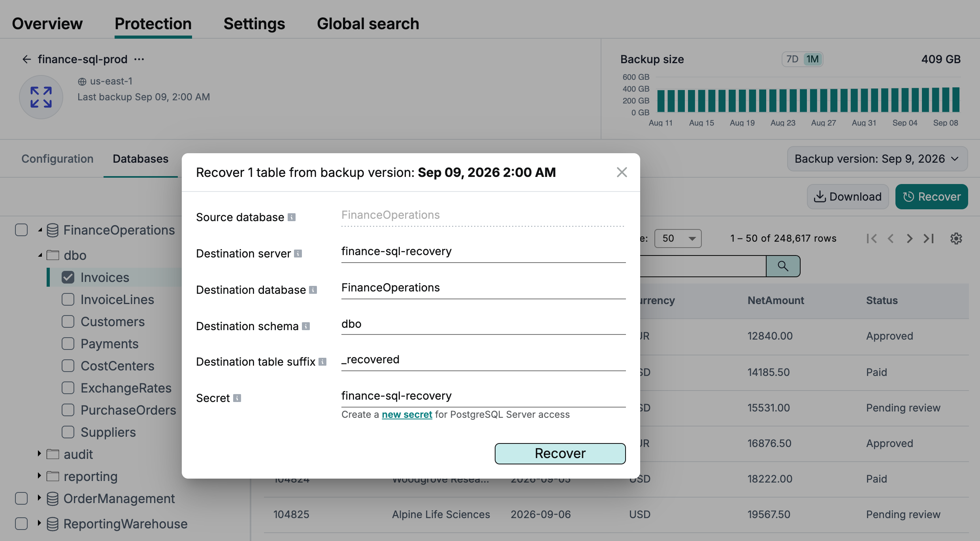This screenshot has width=980, height=541.
Task: Check the Customers table checkbox
Action: [x=68, y=322]
